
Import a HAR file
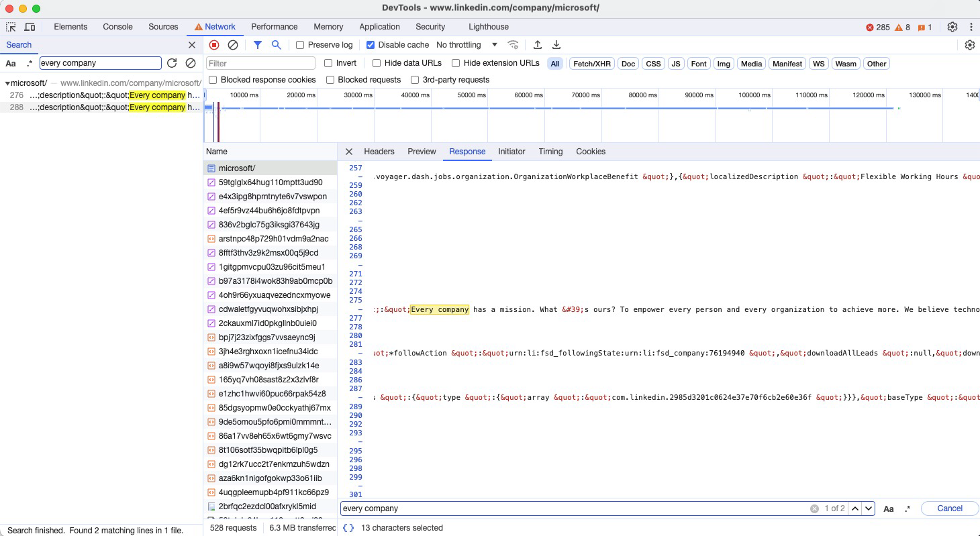tap(538, 45)
